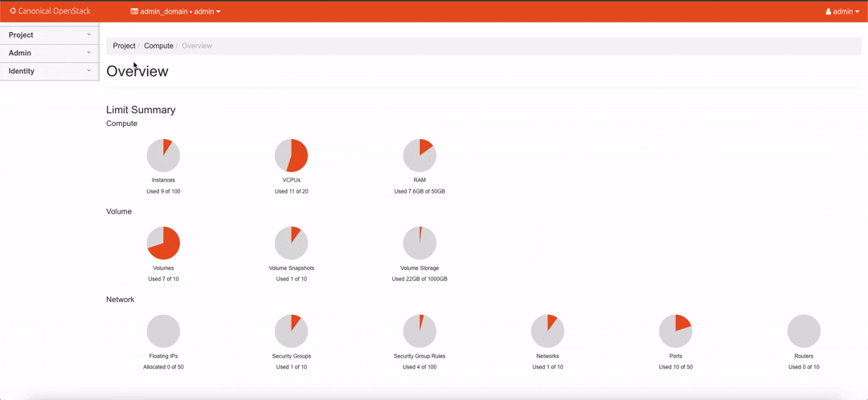Click the Security Groups pie chart

291,331
